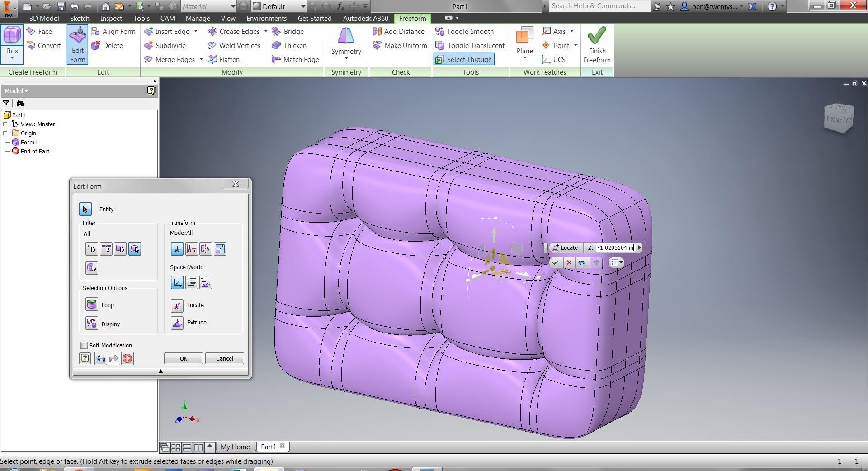Viewport: 868px width, 471px height.
Task: Toggle Loop selection option
Action: 92,304
